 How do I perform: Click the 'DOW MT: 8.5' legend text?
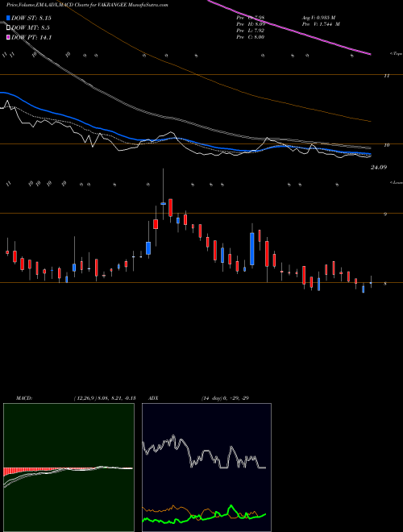31,28
